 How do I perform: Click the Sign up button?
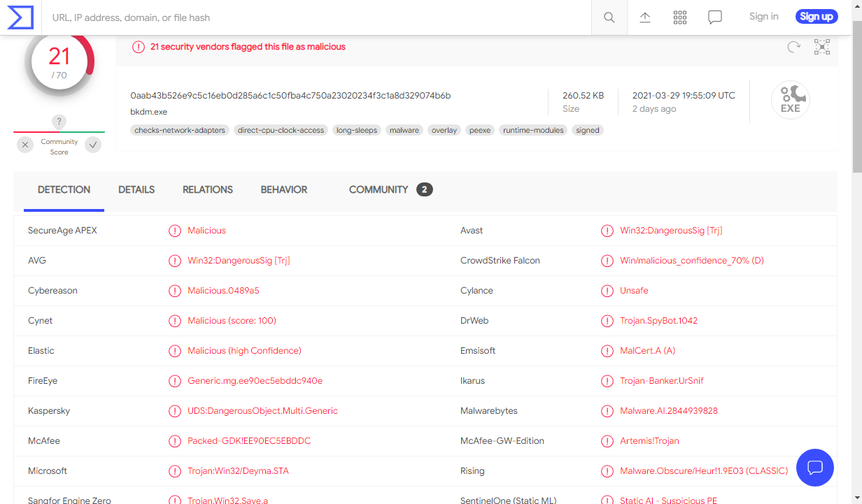pyautogui.click(x=817, y=17)
